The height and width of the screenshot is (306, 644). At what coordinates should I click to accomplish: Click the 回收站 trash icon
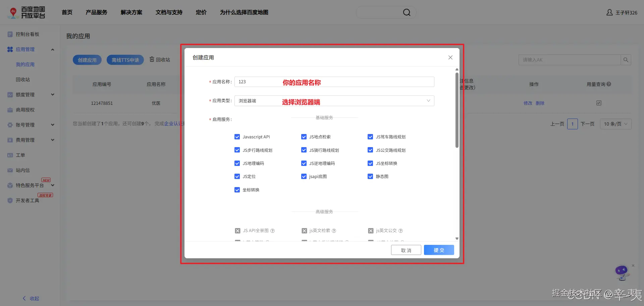[x=152, y=59]
